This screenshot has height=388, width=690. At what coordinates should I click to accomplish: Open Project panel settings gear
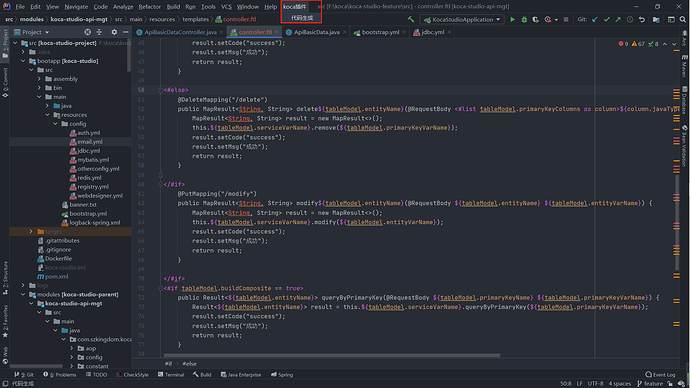coord(114,32)
